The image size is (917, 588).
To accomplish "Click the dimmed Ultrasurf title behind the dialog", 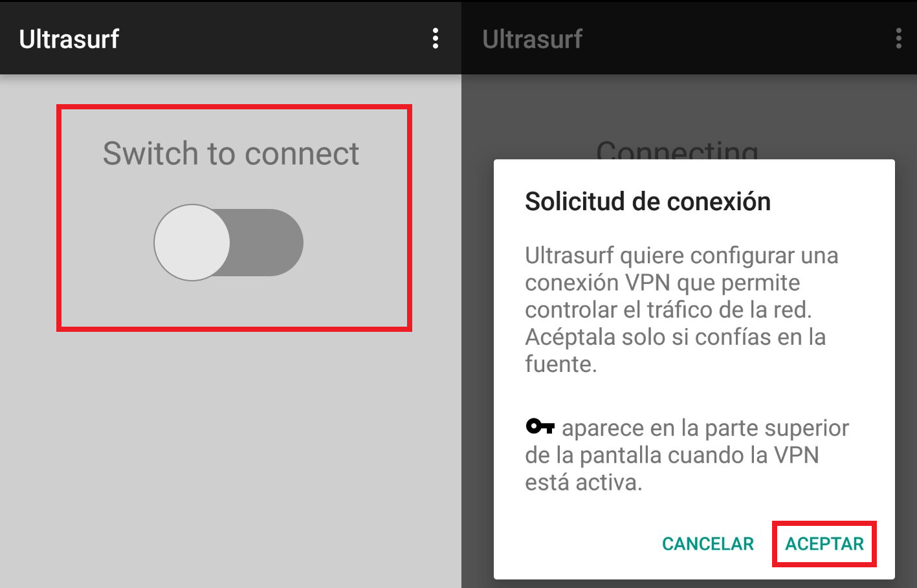I will click(x=533, y=39).
